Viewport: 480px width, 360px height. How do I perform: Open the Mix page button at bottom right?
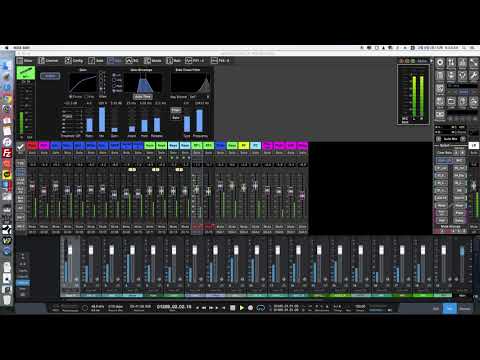point(450,309)
